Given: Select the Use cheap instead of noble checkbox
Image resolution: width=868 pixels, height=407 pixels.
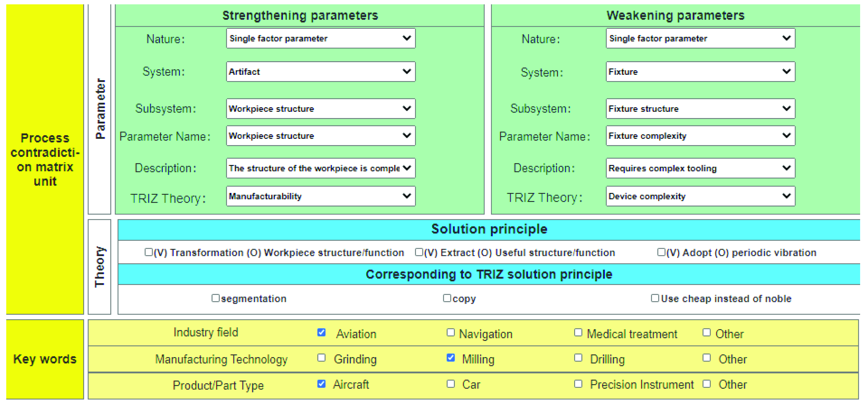Looking at the screenshot, I should [x=655, y=298].
